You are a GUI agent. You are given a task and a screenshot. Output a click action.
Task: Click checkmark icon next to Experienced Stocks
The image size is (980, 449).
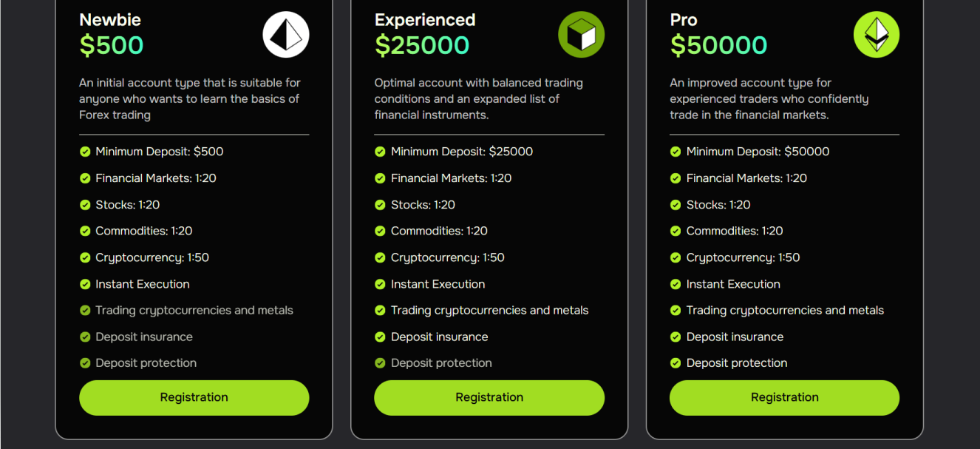380,205
